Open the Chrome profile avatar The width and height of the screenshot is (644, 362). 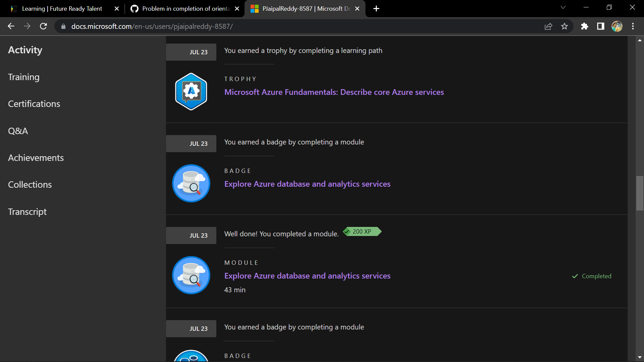click(617, 26)
